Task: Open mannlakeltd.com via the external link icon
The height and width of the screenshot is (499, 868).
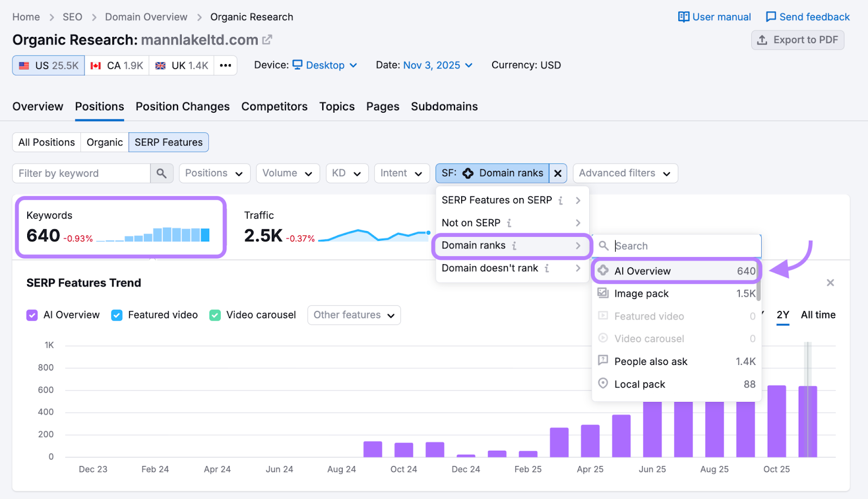Action: click(x=267, y=39)
